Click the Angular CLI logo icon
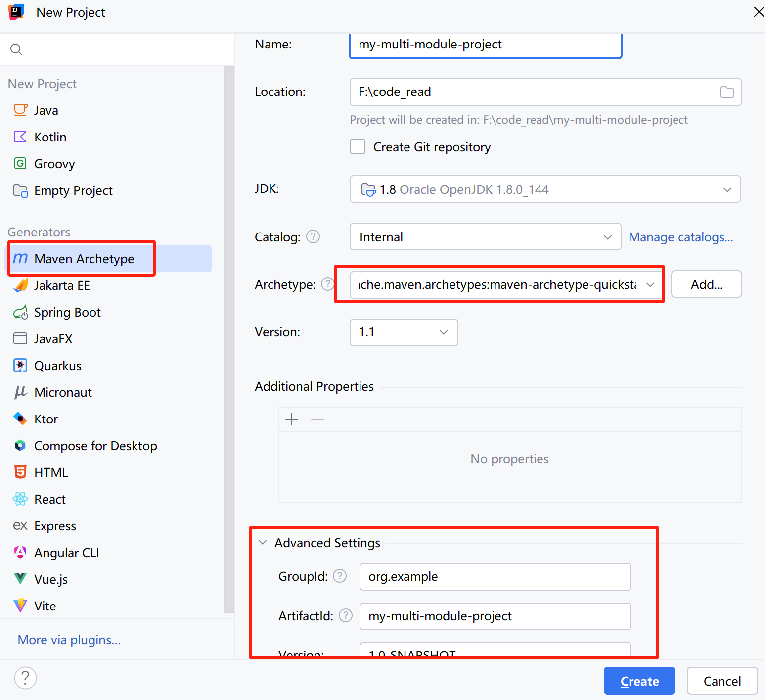The width and height of the screenshot is (765, 700). coord(20,553)
